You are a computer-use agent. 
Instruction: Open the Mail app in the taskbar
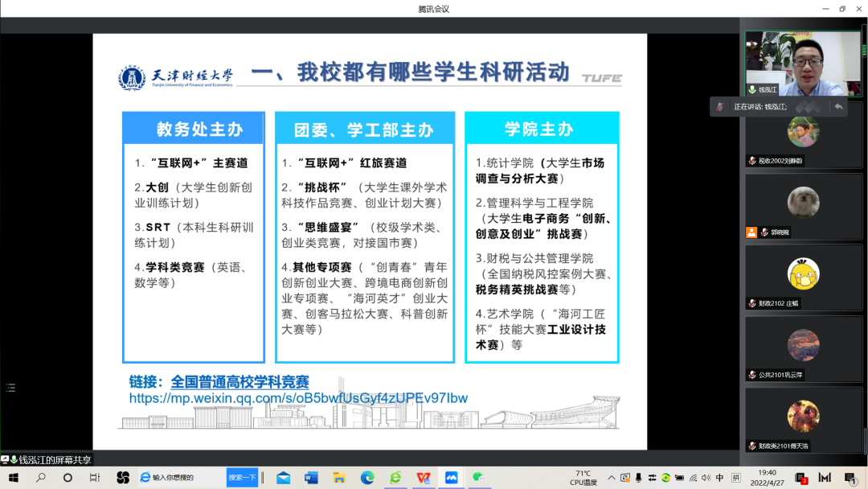(283, 478)
